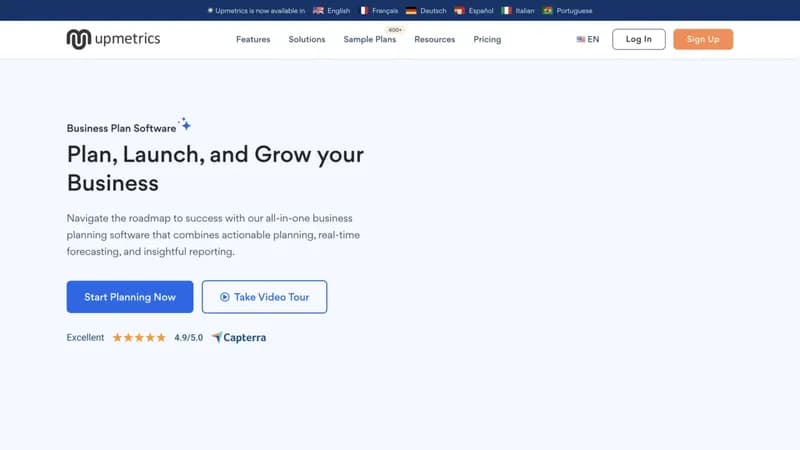800x450 pixels.
Task: Click the Log In button
Action: (639, 39)
